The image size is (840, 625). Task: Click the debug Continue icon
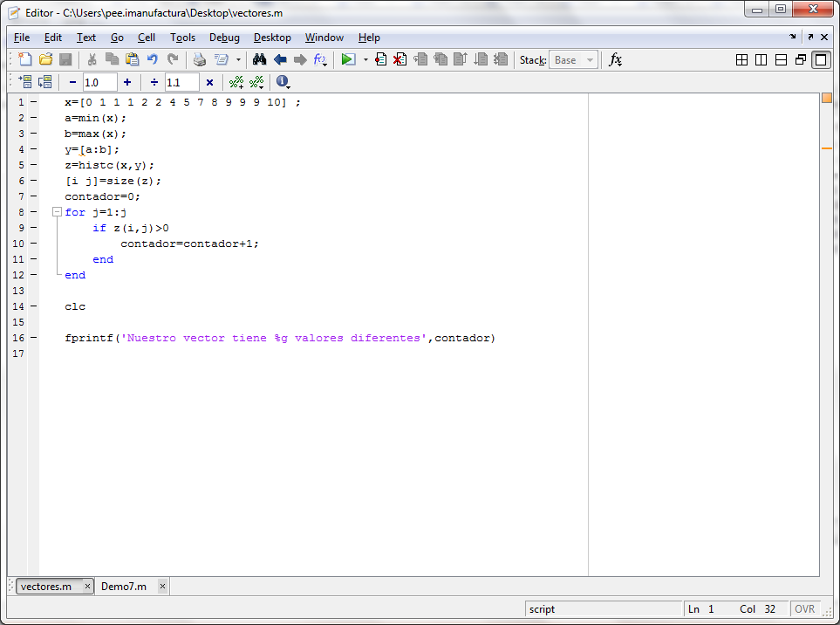(481, 59)
